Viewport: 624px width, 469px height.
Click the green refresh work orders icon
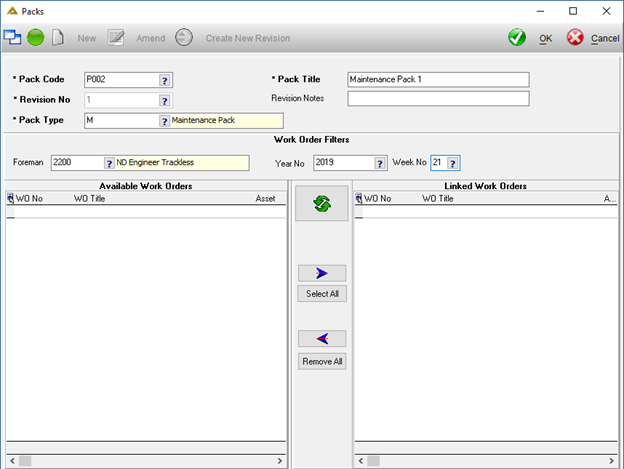pyautogui.click(x=322, y=203)
